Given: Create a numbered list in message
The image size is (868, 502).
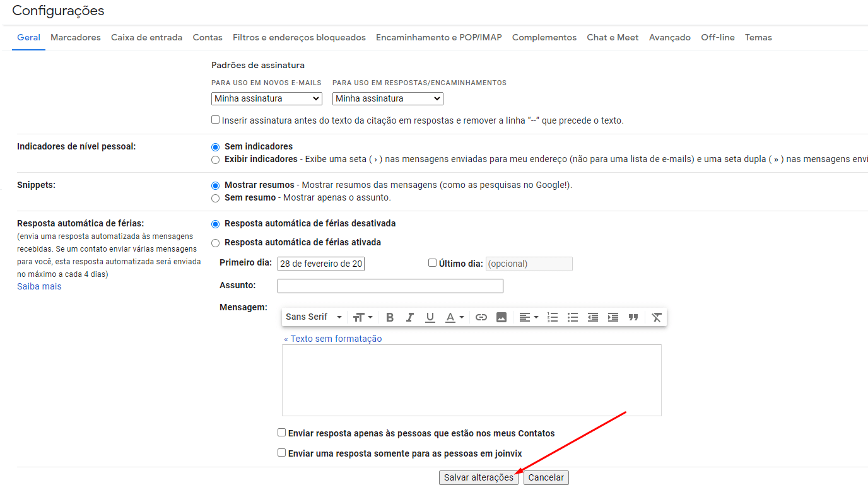Looking at the screenshot, I should click(553, 317).
